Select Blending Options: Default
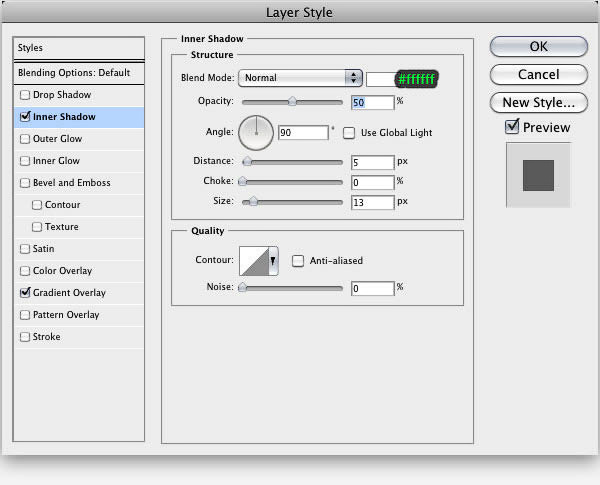Viewport: 600px width, 485px height. coord(79,73)
